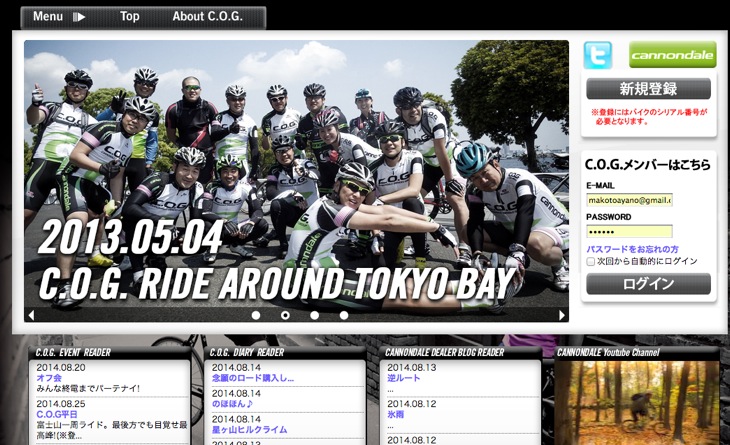Click the 新規登録 register button
The width and height of the screenshot is (730, 445).
(648, 88)
